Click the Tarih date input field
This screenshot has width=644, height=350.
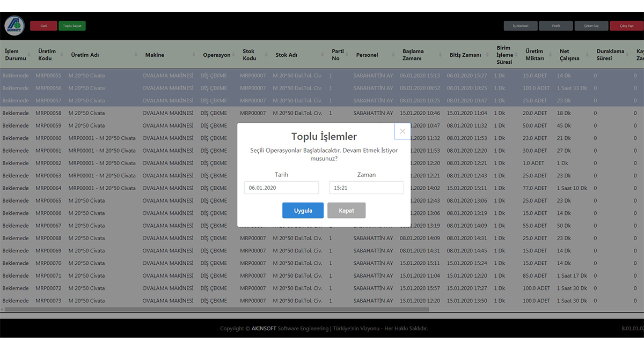pos(281,188)
